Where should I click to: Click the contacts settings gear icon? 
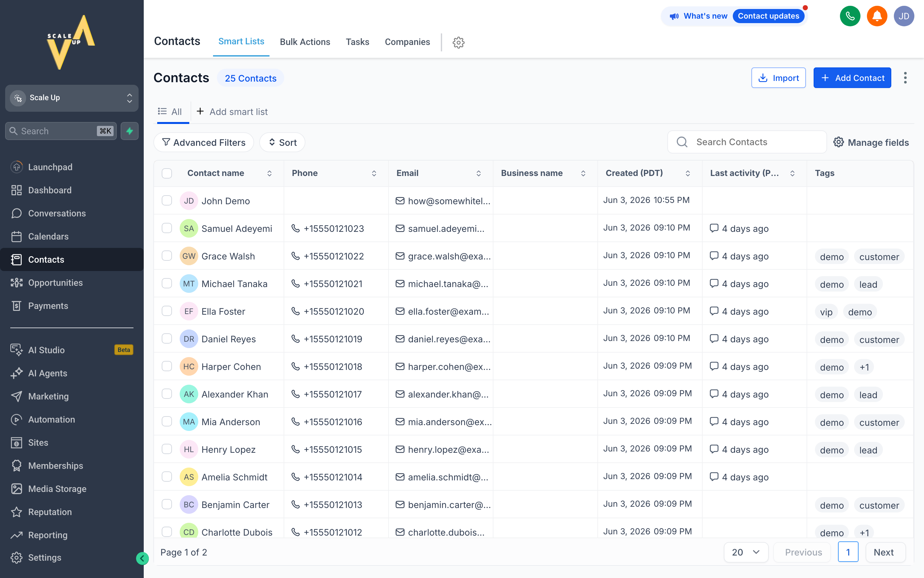point(458,42)
